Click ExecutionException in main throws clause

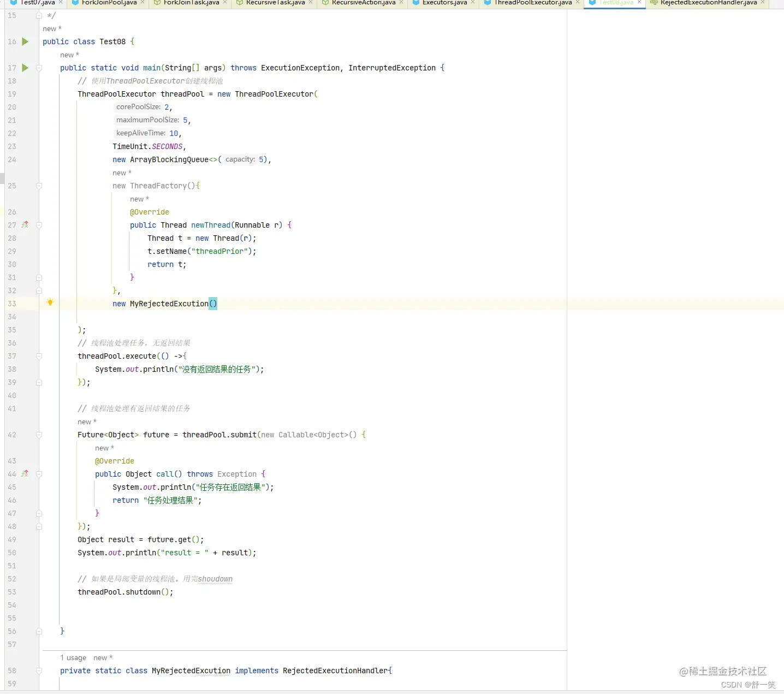click(300, 68)
